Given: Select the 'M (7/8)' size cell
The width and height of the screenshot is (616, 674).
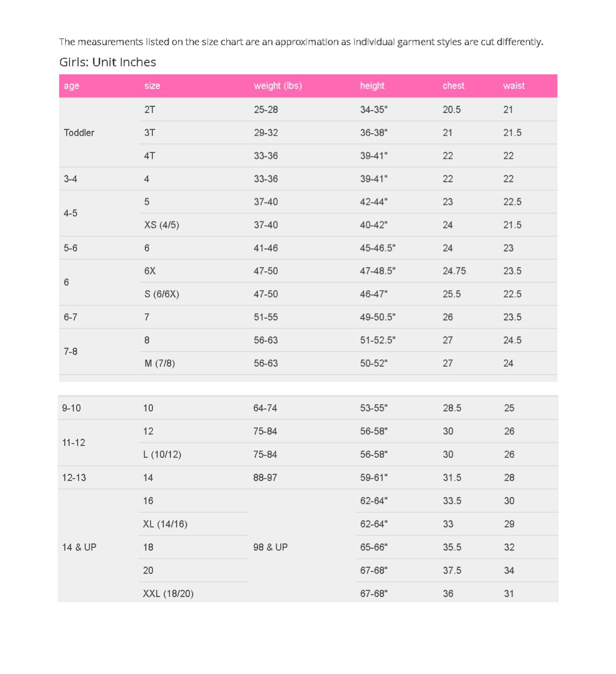Looking at the screenshot, I should coord(194,363).
